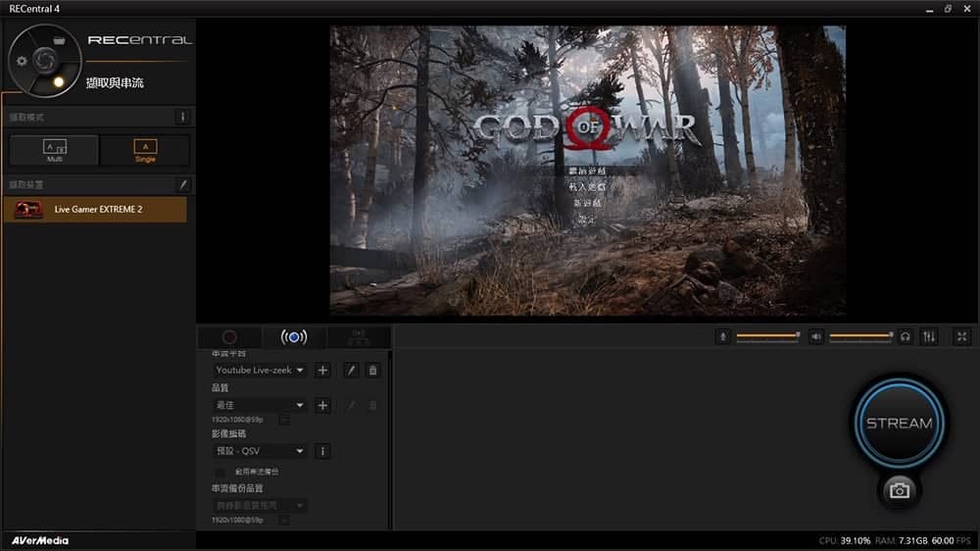Image resolution: width=980 pixels, height=551 pixels.
Task: Select Live Gamer EXTREME 2 device
Action: [x=95, y=210]
